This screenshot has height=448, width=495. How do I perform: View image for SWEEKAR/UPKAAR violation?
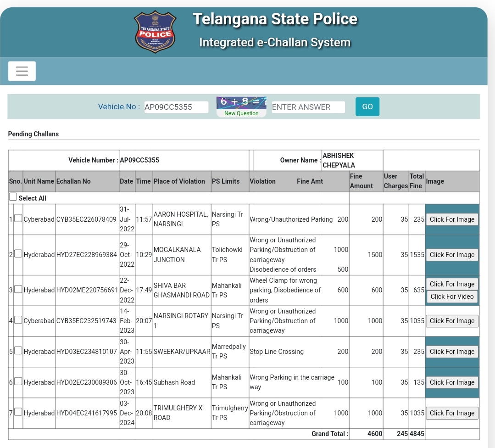pyautogui.click(x=452, y=351)
